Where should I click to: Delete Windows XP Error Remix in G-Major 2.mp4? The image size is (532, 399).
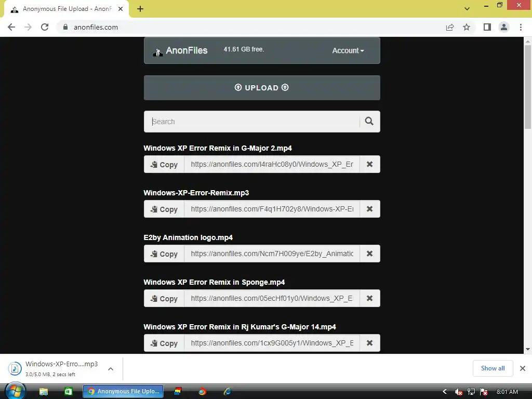coord(370,164)
